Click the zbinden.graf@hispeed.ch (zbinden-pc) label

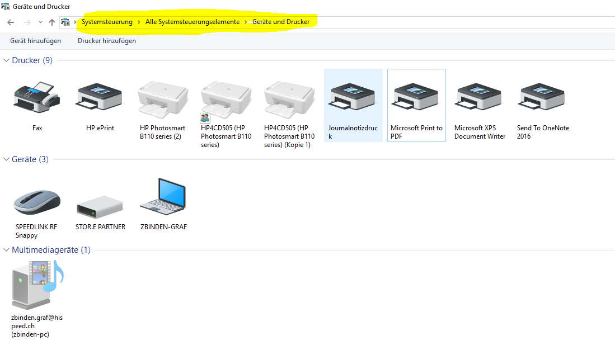(37, 326)
